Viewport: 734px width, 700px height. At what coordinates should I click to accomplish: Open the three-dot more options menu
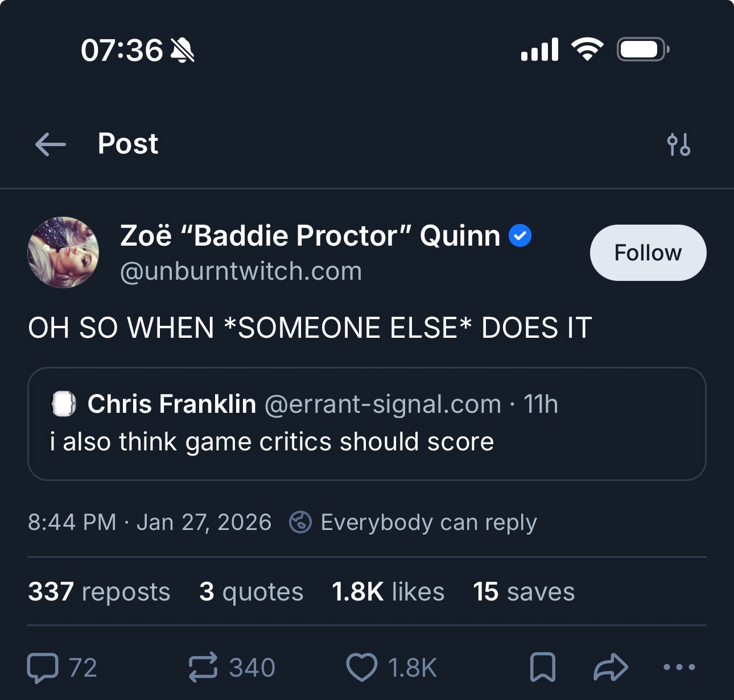point(679,667)
